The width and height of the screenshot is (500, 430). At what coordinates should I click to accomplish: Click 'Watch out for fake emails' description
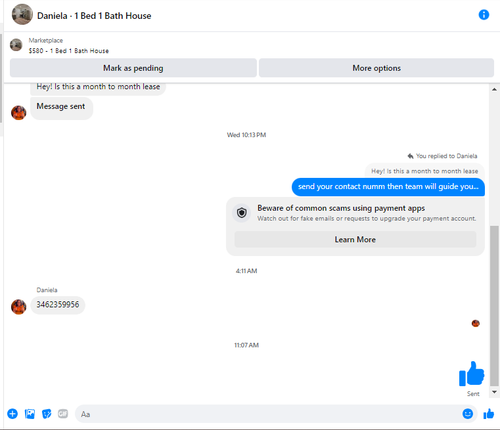(x=367, y=219)
